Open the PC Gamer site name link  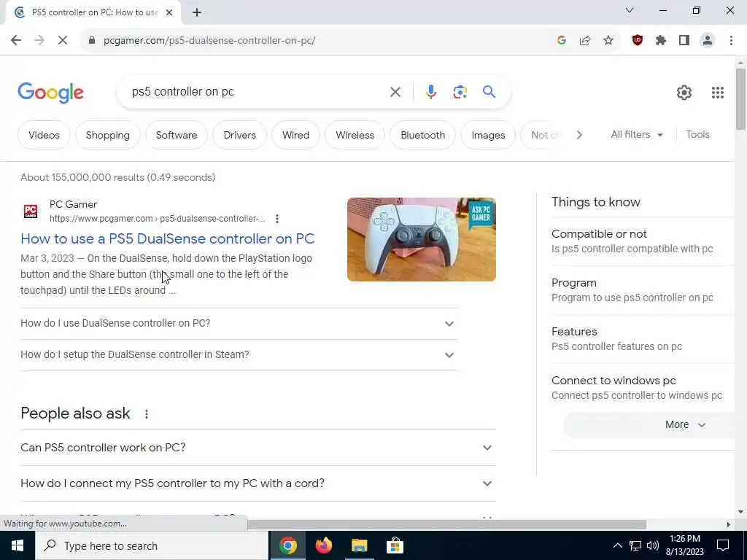click(x=74, y=205)
